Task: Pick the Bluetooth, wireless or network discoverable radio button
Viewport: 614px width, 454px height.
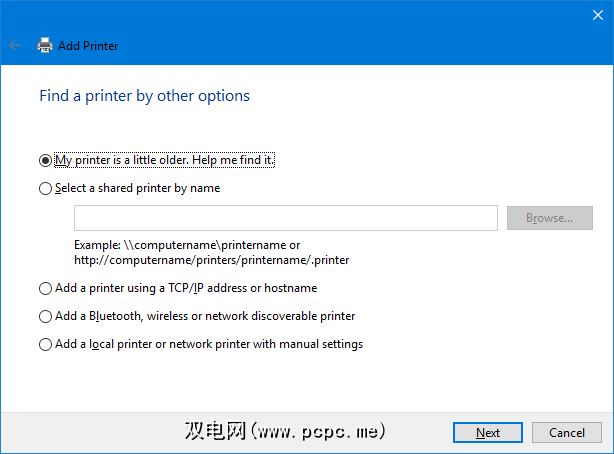Action: (x=45, y=316)
